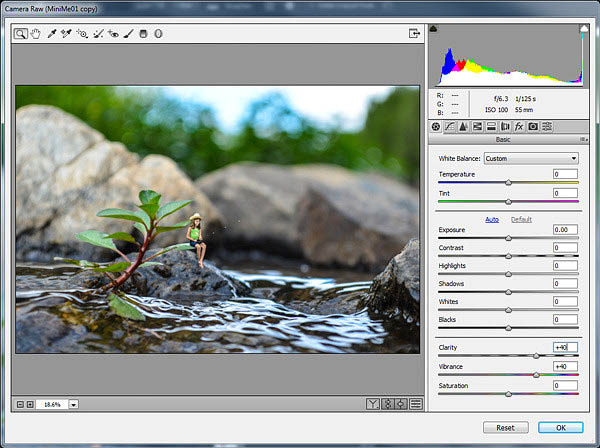Select the Hand tool
This screenshot has height=448, width=600.
pyautogui.click(x=36, y=33)
